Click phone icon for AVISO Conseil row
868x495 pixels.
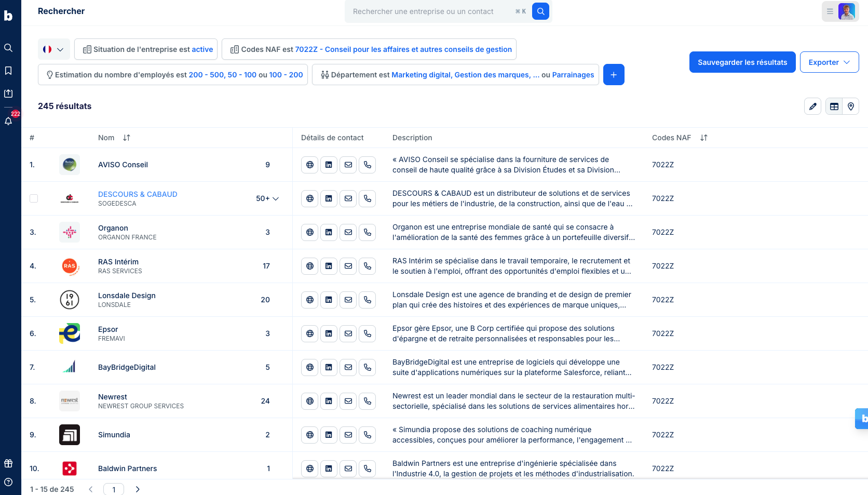point(368,165)
